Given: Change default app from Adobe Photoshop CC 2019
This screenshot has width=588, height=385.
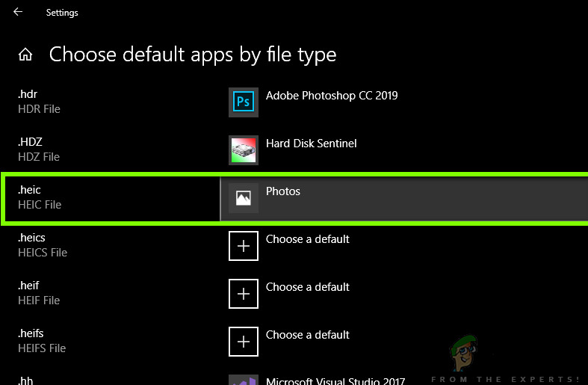Looking at the screenshot, I should coord(332,96).
